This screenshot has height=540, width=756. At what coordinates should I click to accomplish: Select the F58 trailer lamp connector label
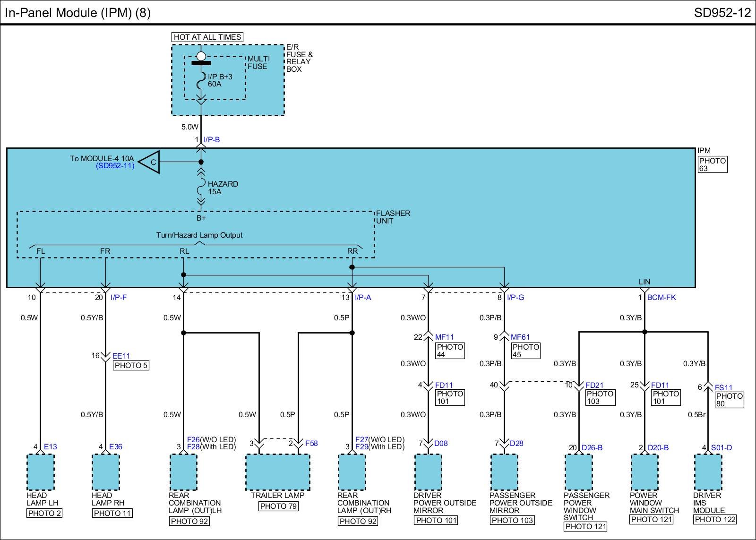[311, 443]
